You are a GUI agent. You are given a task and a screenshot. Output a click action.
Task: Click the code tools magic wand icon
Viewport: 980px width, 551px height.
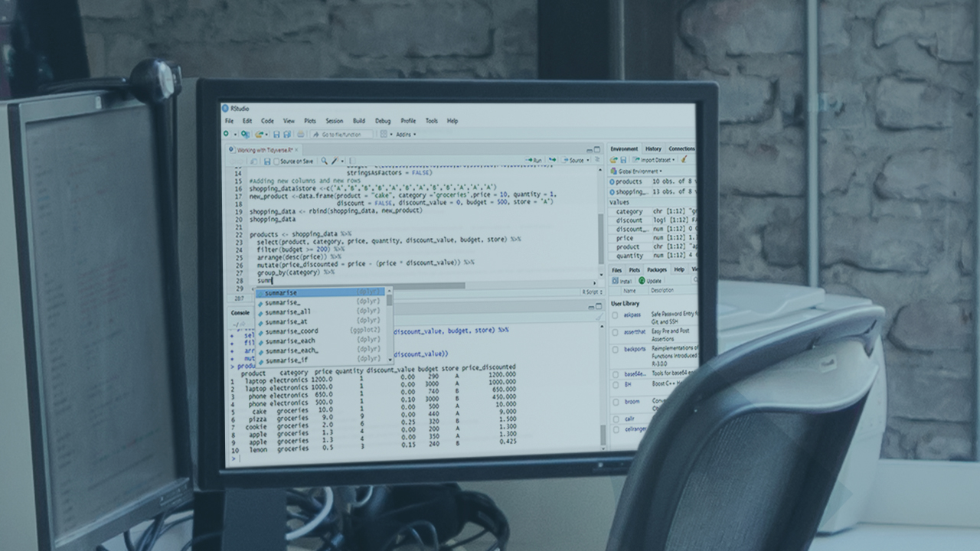click(x=335, y=161)
